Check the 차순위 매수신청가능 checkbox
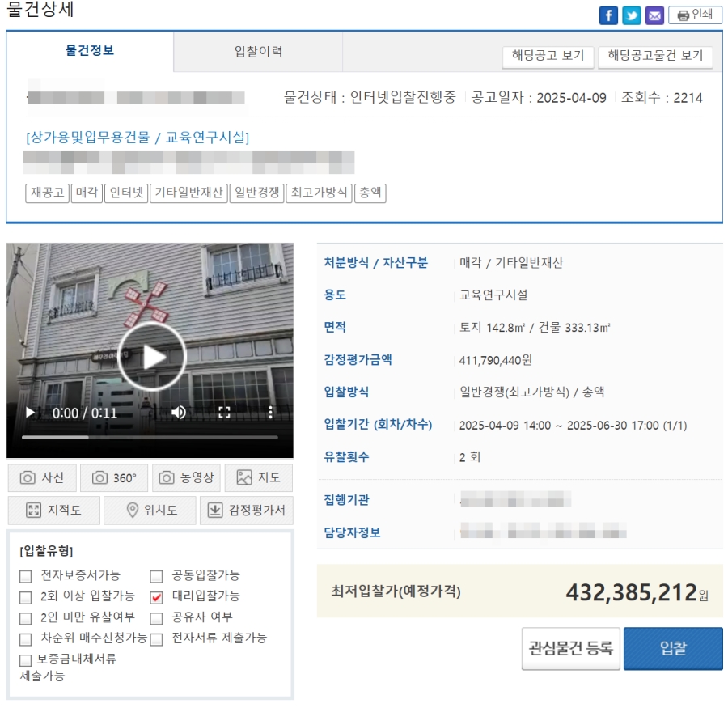 26,639
